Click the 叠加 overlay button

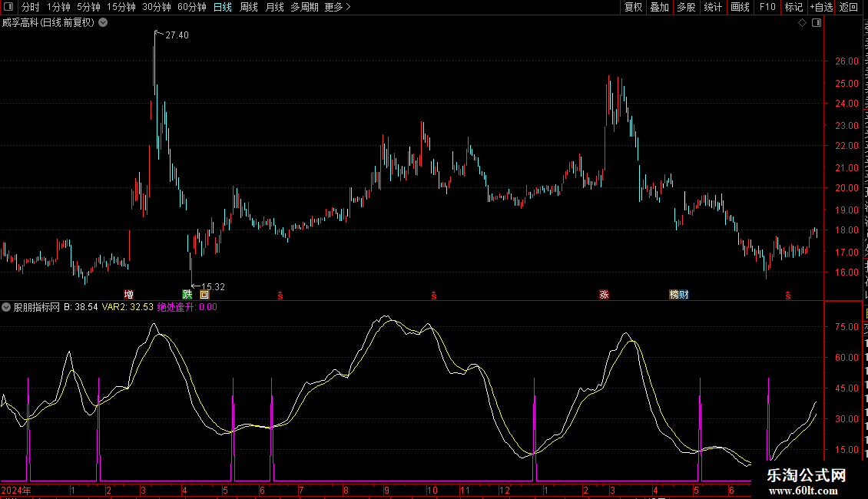click(659, 7)
